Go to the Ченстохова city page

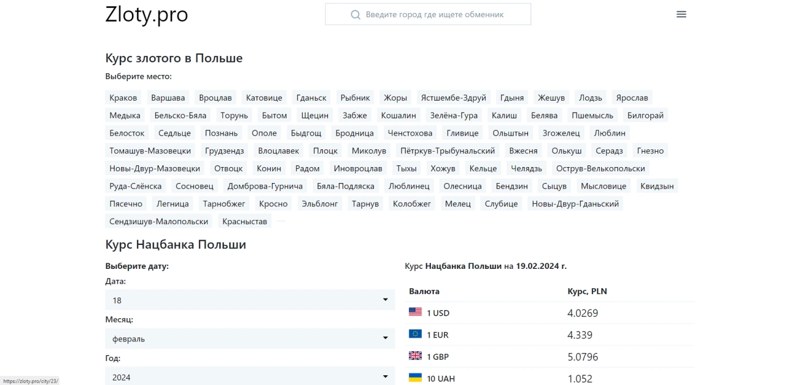410,133
